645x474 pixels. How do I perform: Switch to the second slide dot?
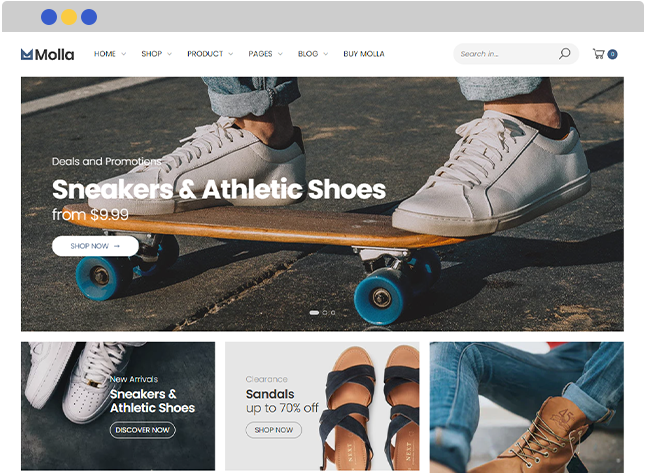[x=325, y=313]
